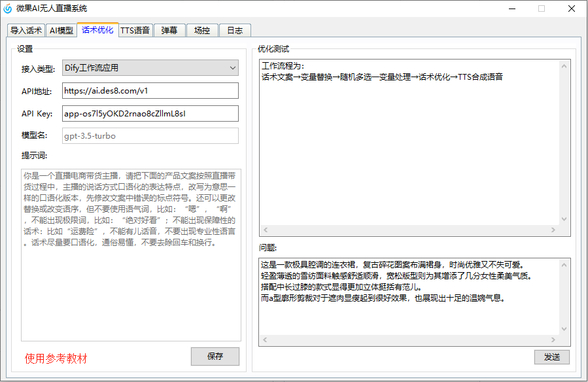Click the app logo icon in title bar
The width and height of the screenshot is (588, 382).
pyautogui.click(x=8, y=9)
